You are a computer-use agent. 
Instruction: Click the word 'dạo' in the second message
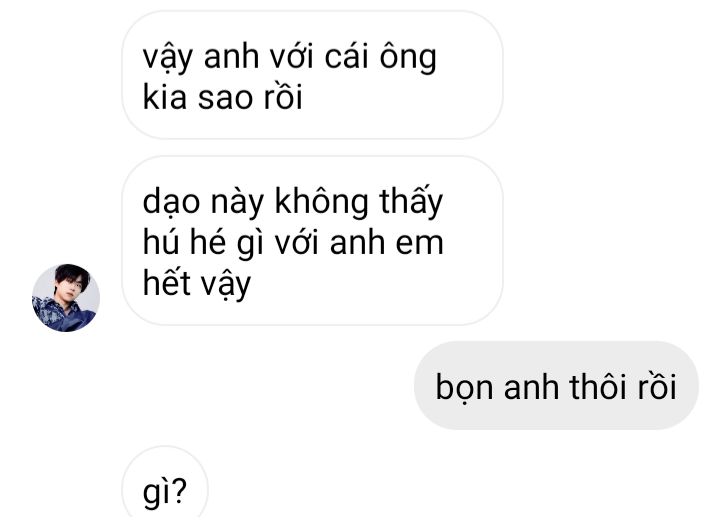pos(171,202)
